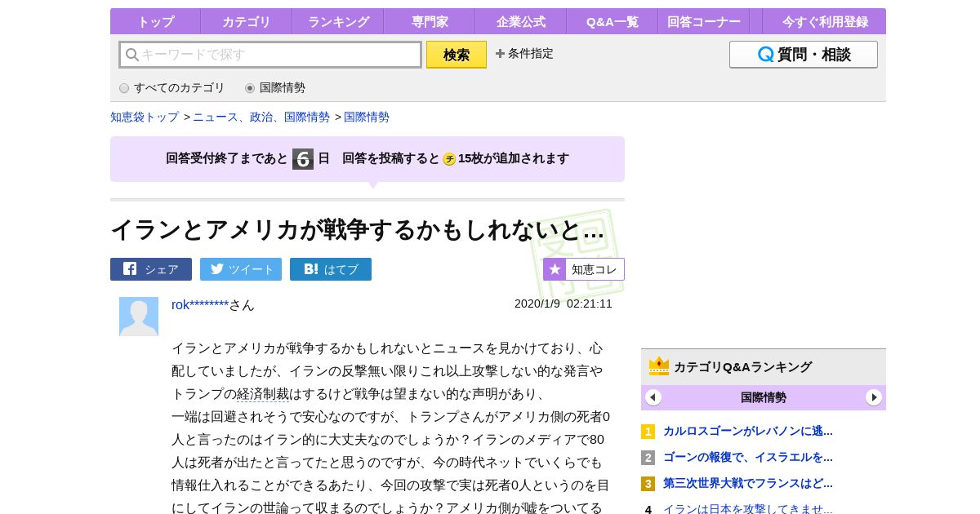This screenshot has height=514, width=980.
Task: Open the asker's avatar image
Action: click(139, 317)
